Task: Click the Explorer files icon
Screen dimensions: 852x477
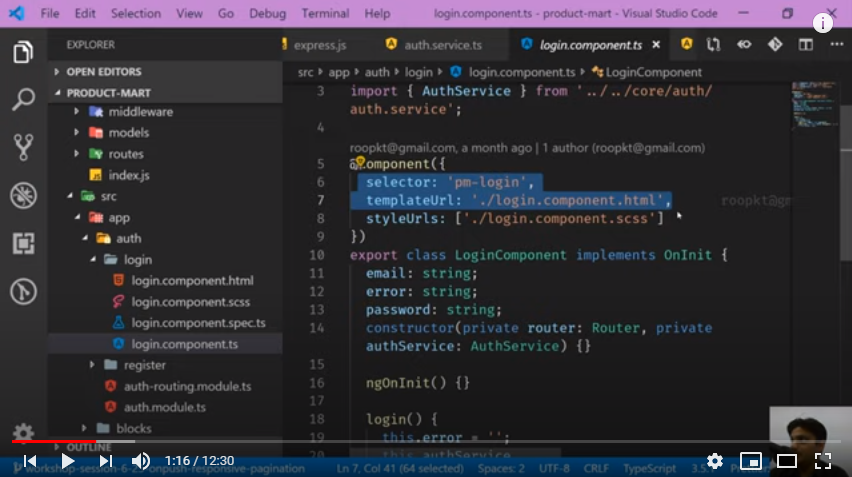Action: pos(23,53)
